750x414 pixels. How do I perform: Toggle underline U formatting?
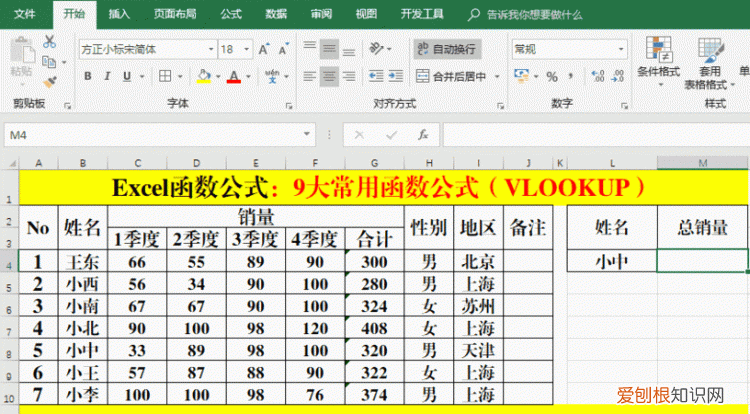(x=127, y=76)
